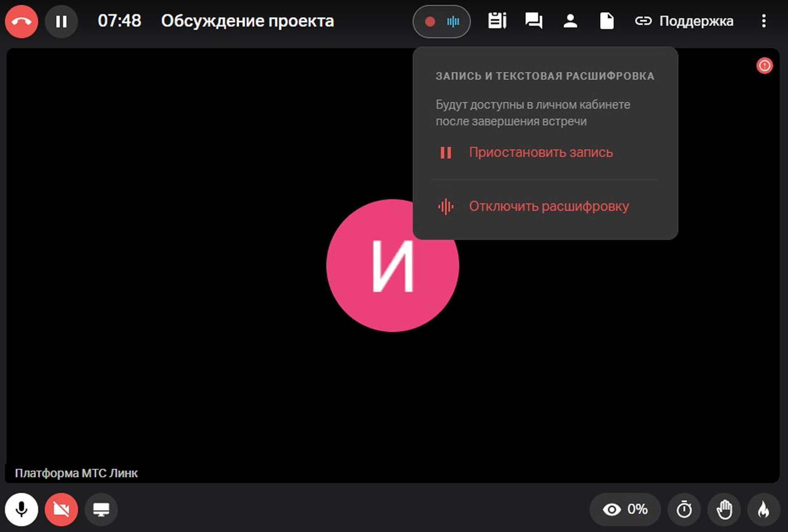Image resolution: width=788 pixels, height=532 pixels.
Task: Expand the three-dot more options menu
Action: [x=763, y=21]
